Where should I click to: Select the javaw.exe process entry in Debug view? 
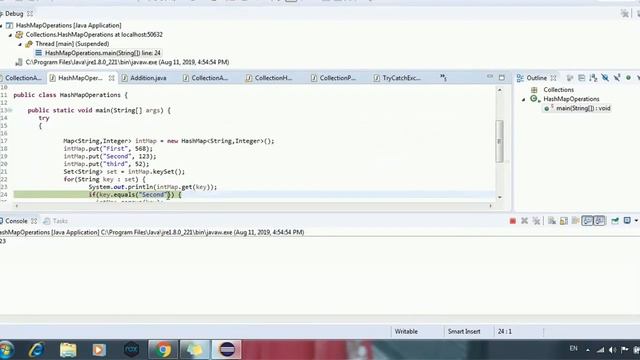127,62
